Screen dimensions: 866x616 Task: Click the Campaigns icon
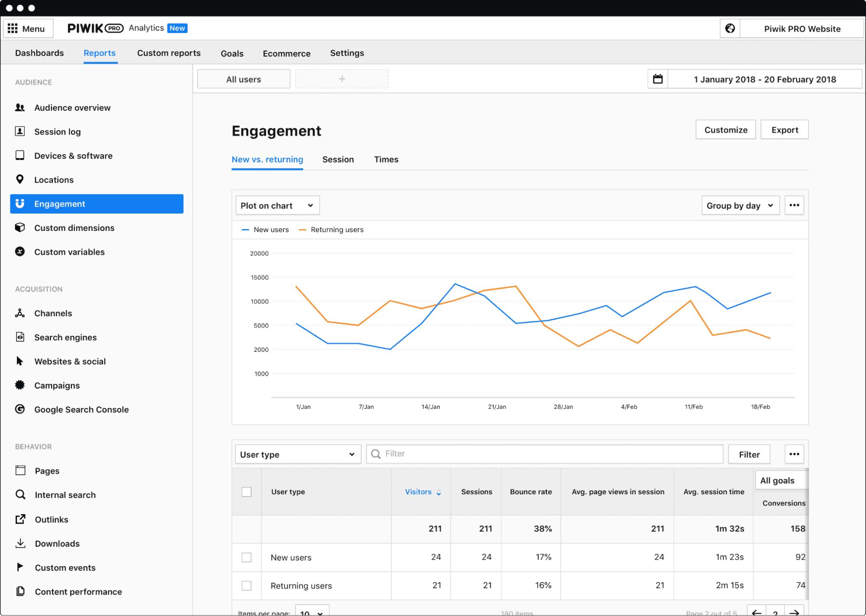[21, 385]
